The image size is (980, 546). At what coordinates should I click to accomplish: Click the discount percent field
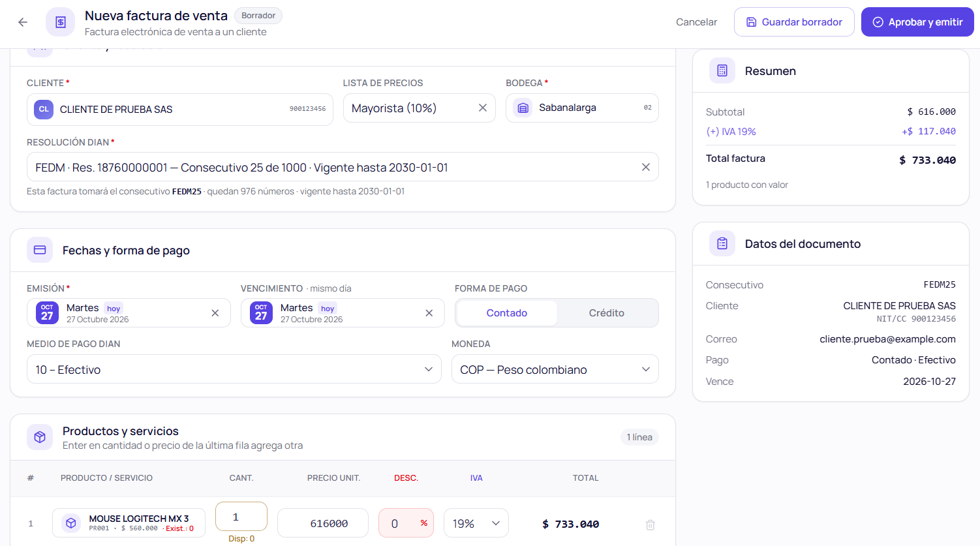click(x=406, y=523)
